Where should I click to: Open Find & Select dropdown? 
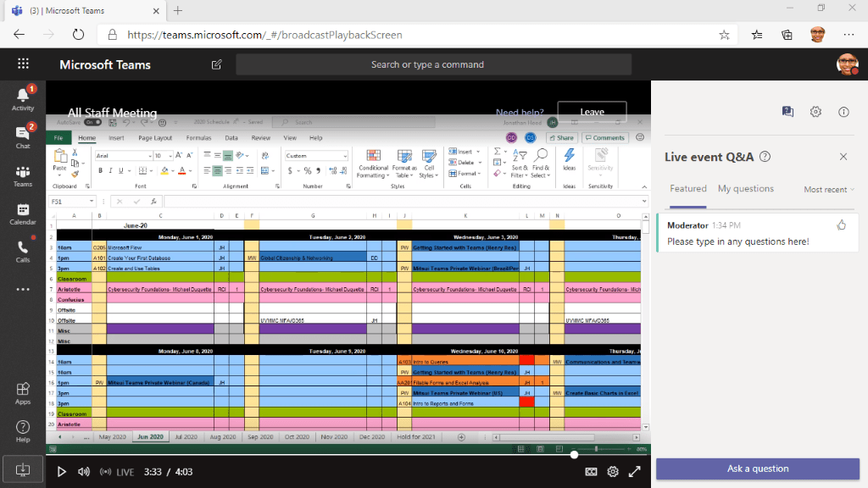(x=540, y=164)
